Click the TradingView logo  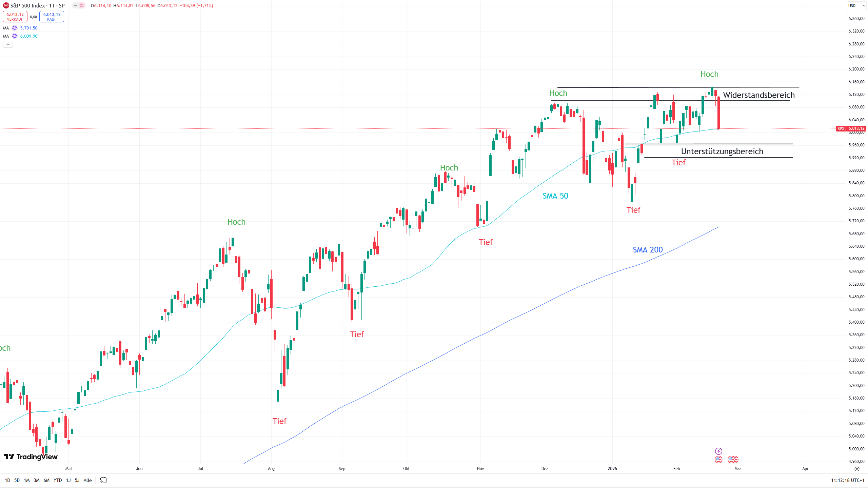(31, 457)
